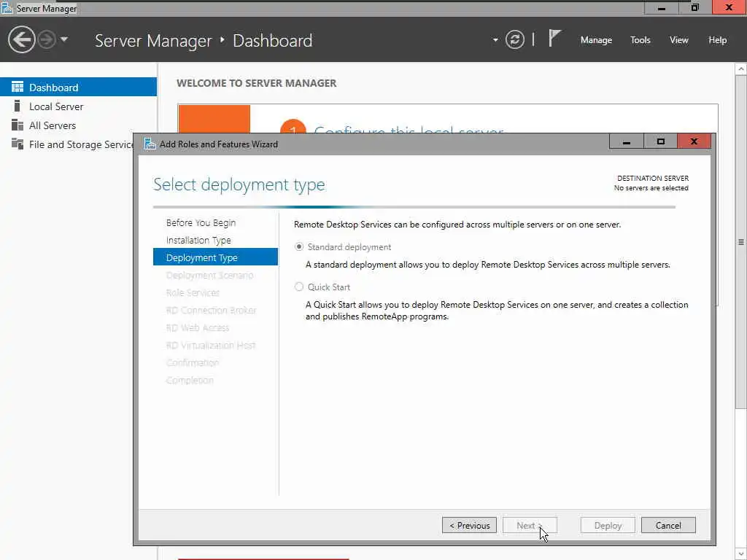747x560 pixels.
Task: Open the notifications flag
Action: pos(554,38)
